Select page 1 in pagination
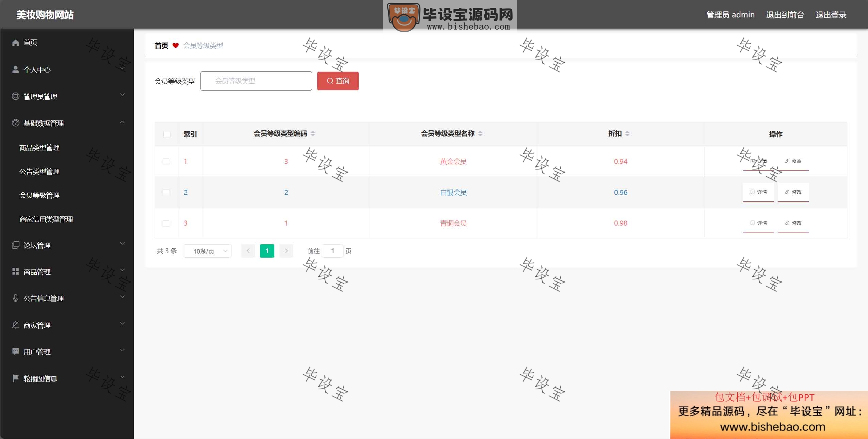Image resolution: width=868 pixels, height=439 pixels. click(x=267, y=251)
